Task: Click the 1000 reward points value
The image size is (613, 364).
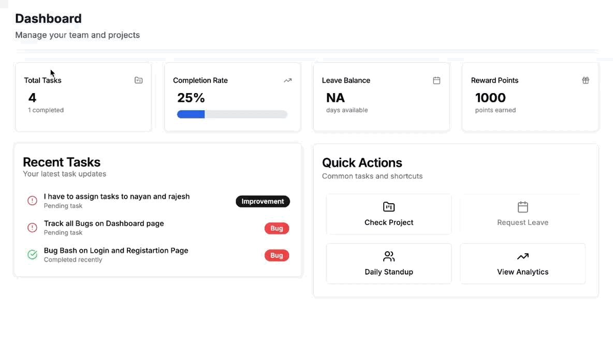Action: 490,98
